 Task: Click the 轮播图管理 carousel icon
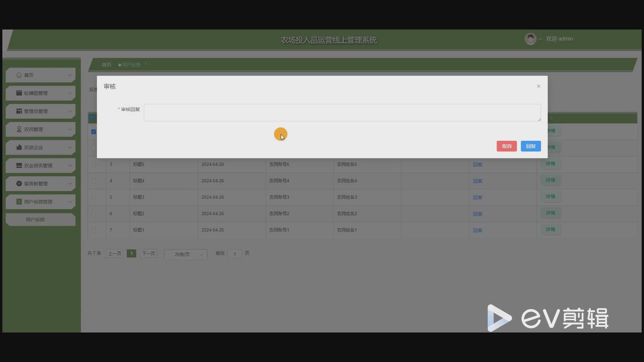point(19,93)
